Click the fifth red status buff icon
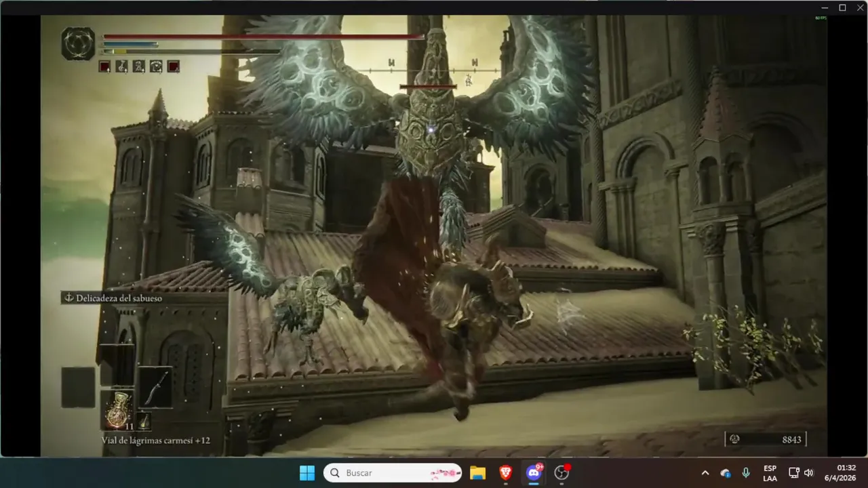Image resolution: width=868 pixels, height=488 pixels. tap(174, 66)
